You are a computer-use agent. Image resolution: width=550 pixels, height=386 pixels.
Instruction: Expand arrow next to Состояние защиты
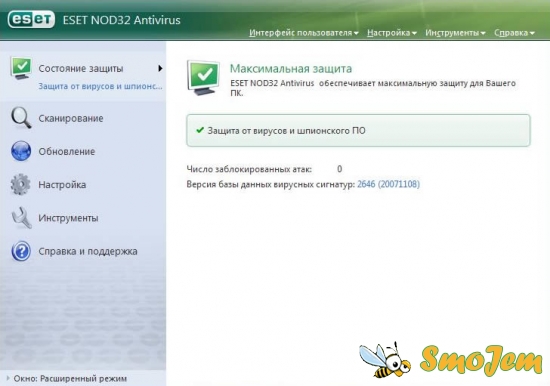[160, 68]
